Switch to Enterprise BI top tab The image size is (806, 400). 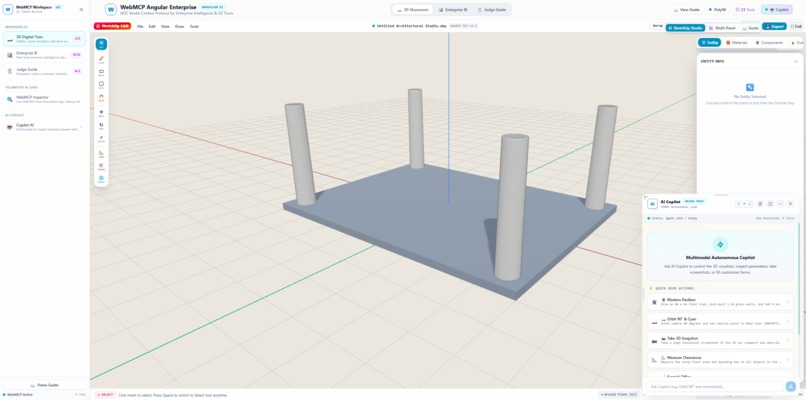pyautogui.click(x=453, y=10)
